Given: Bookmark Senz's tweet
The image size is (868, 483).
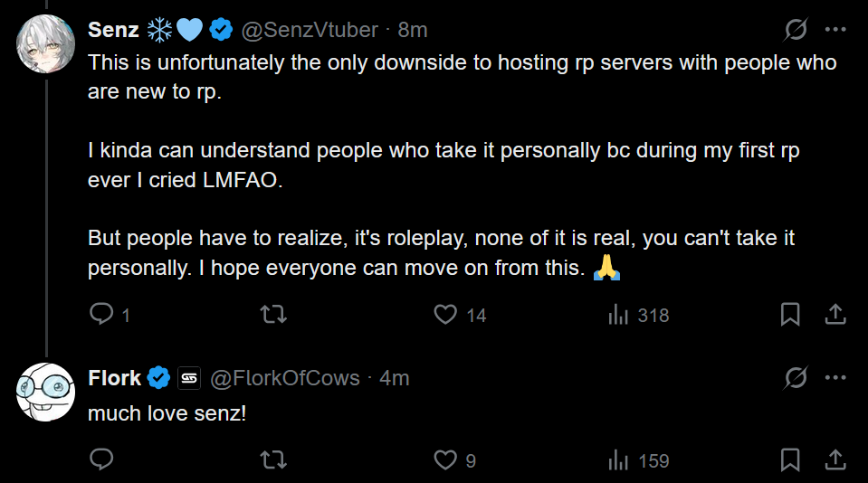Looking at the screenshot, I should pyautogui.click(x=790, y=314).
